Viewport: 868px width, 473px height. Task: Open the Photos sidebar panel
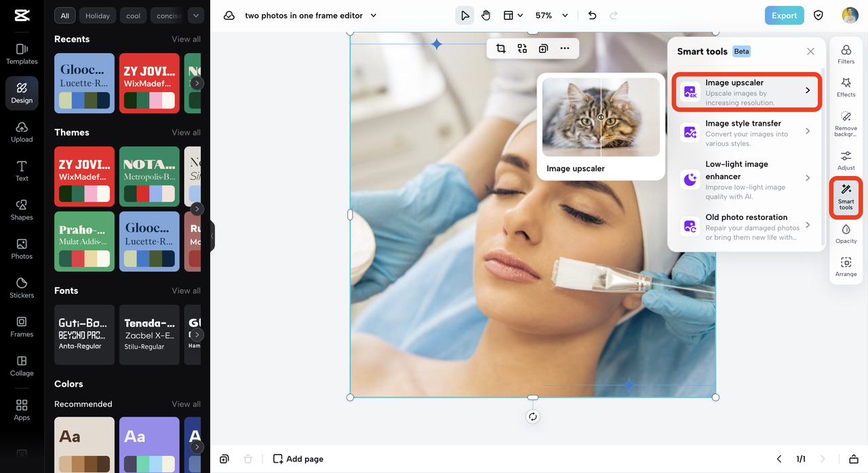[22, 249]
